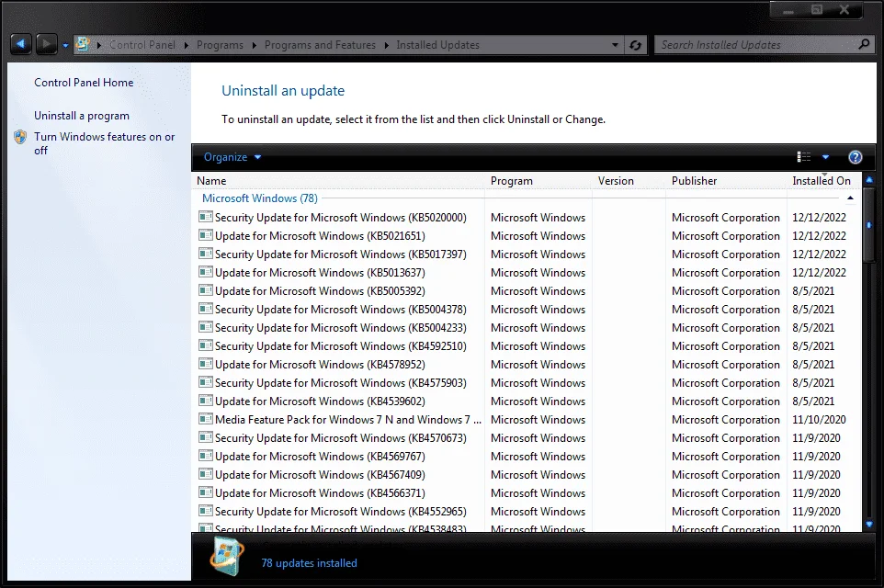Click icon of Security Update KB4592510

pos(206,345)
